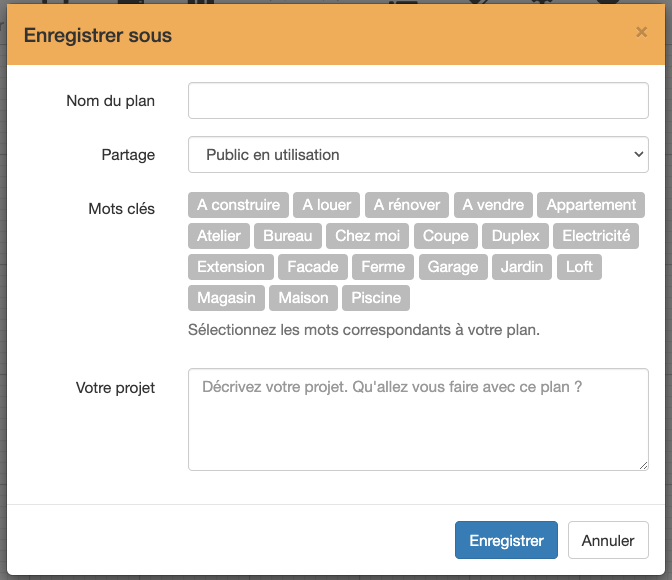Screen dimensions: 672x580
Task: Open the Partage dropdown
Action: 418,155
